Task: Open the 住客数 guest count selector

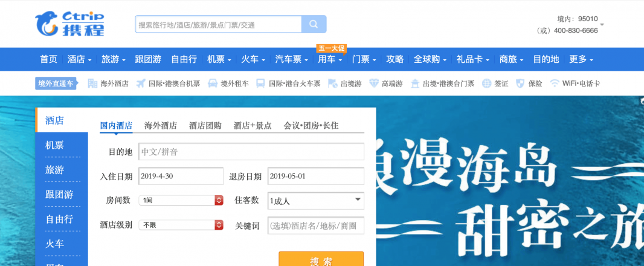Action: 316,201
